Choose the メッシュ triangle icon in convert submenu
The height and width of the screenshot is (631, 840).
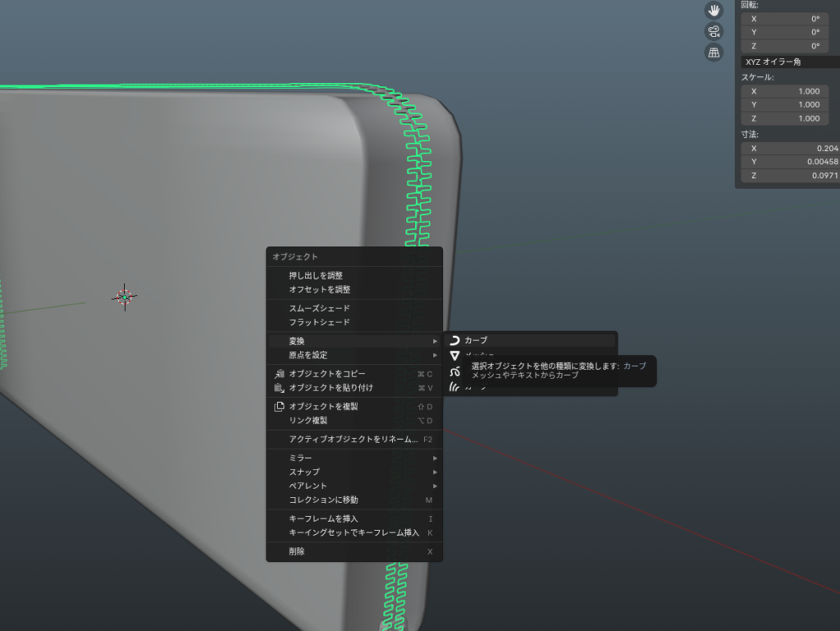[x=454, y=355]
